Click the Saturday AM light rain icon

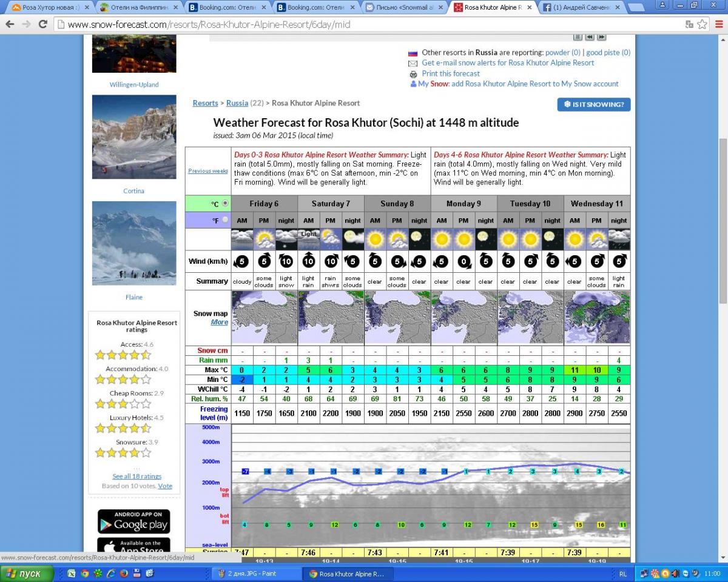(309, 239)
